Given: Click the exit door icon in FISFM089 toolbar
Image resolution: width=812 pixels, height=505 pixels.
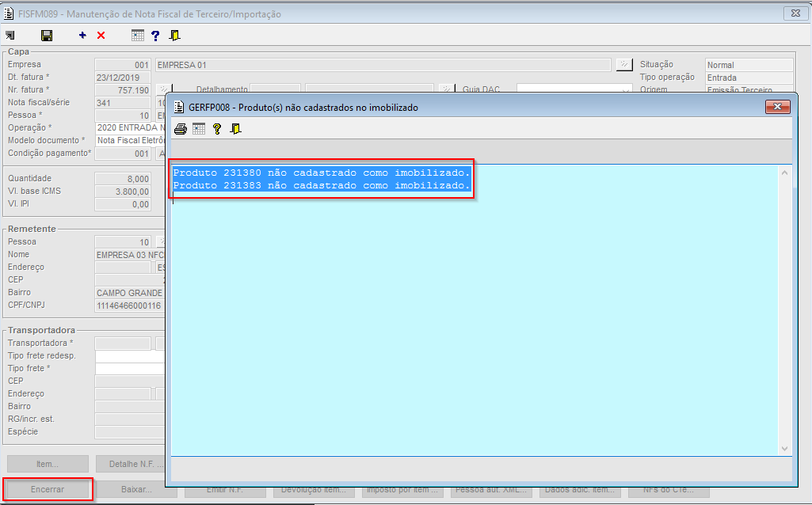Looking at the screenshot, I should tap(174, 35).
